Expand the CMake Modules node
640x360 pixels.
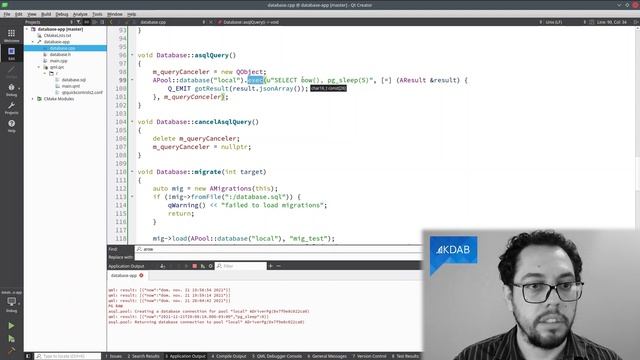(x=33, y=99)
